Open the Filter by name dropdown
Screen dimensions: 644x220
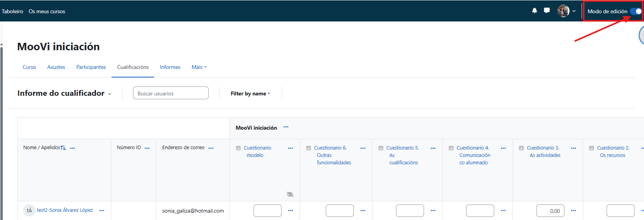pyautogui.click(x=250, y=93)
